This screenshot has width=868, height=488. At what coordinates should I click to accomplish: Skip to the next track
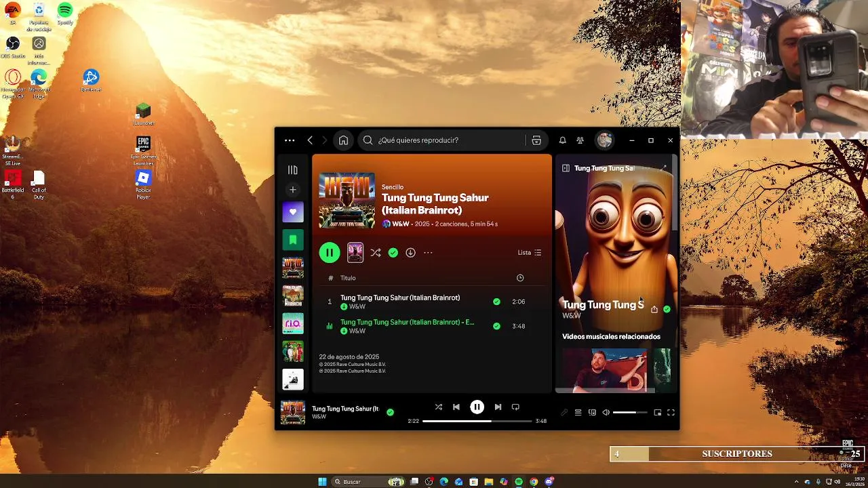tap(498, 407)
